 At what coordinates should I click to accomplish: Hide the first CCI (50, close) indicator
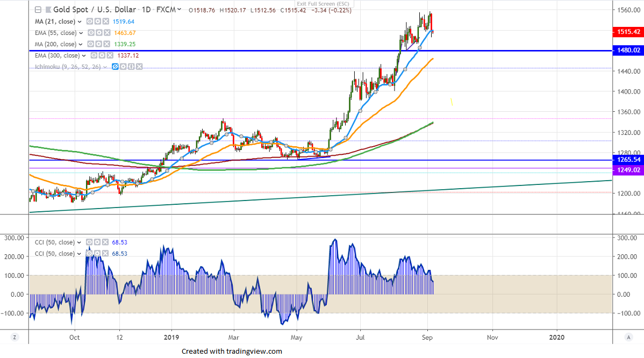(x=89, y=242)
